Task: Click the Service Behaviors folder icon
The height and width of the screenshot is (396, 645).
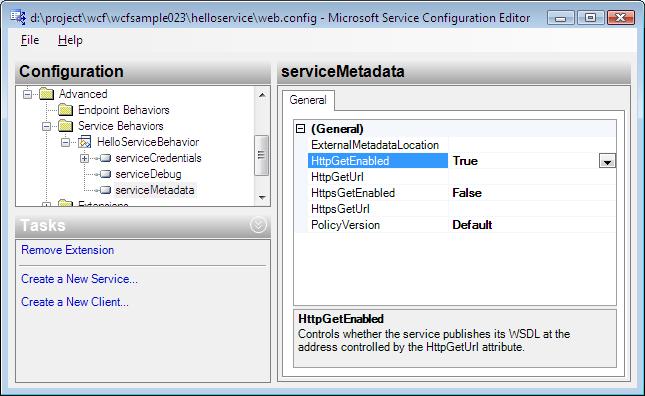Action: coord(65,126)
